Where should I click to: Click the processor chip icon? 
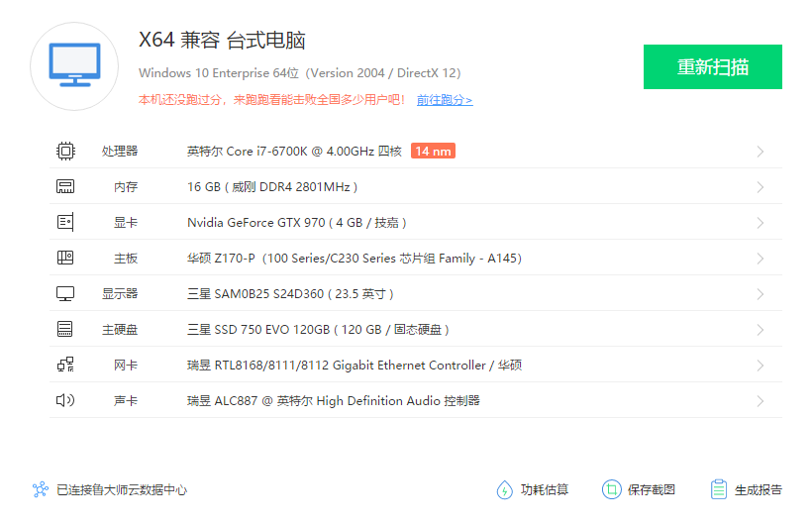tap(65, 152)
